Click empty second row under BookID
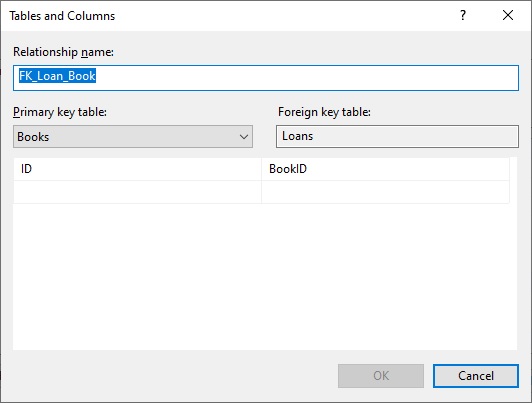 385,192
